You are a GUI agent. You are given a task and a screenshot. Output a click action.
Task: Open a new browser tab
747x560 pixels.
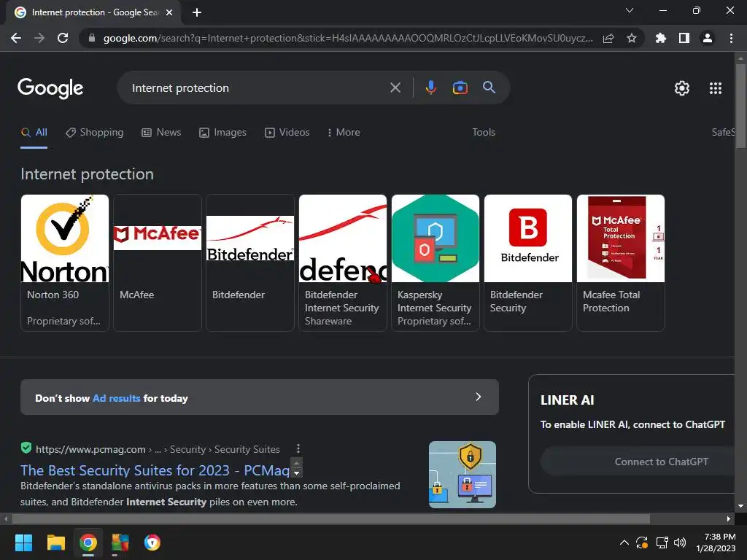pyautogui.click(x=197, y=12)
